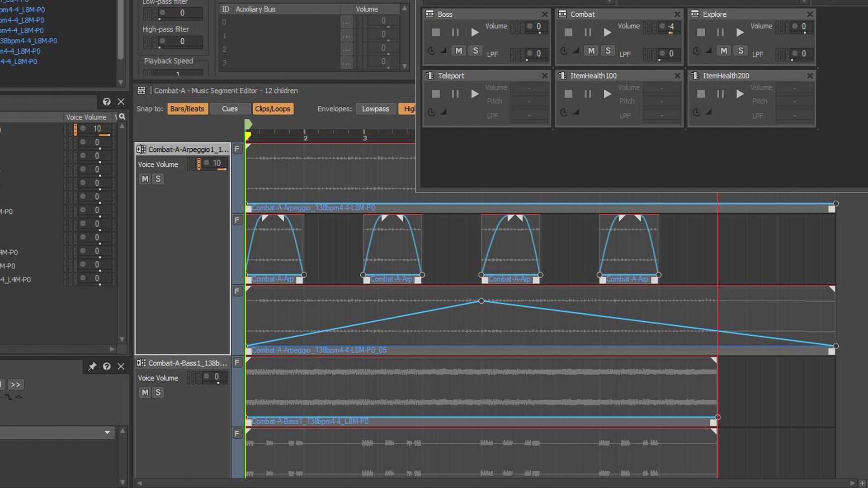Solo the Combat transport with its S button
Image resolution: width=868 pixels, height=488 pixels.
608,51
